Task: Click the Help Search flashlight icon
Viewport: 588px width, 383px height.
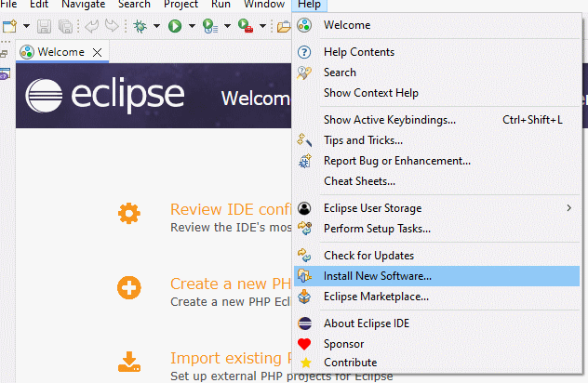Action: (304, 73)
